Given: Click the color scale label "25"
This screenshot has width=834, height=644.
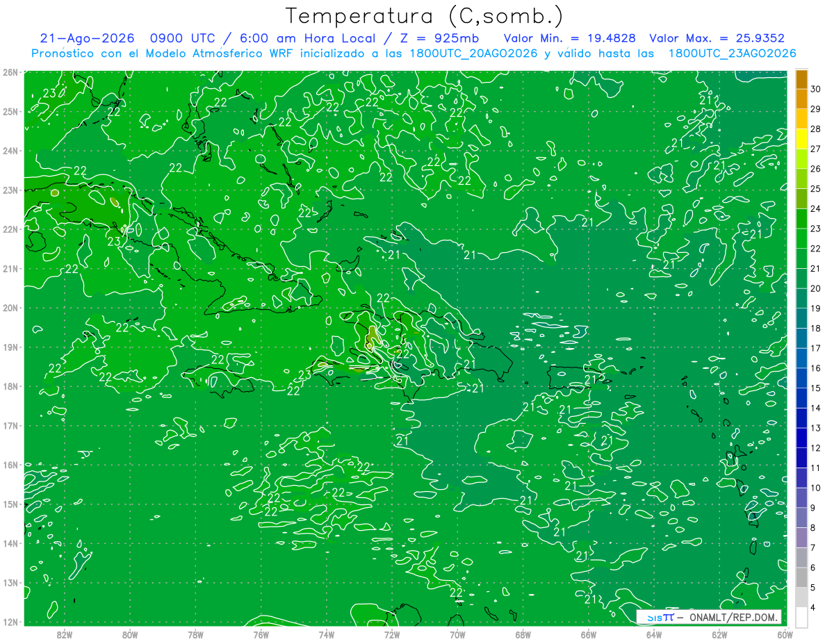Looking at the screenshot, I should pos(816,189).
